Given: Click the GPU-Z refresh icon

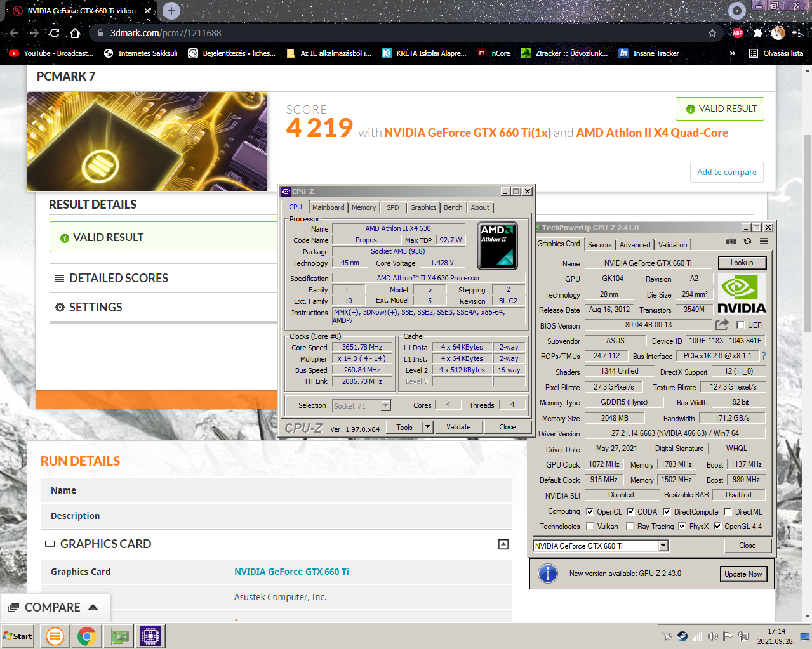Looking at the screenshot, I should tap(747, 241).
